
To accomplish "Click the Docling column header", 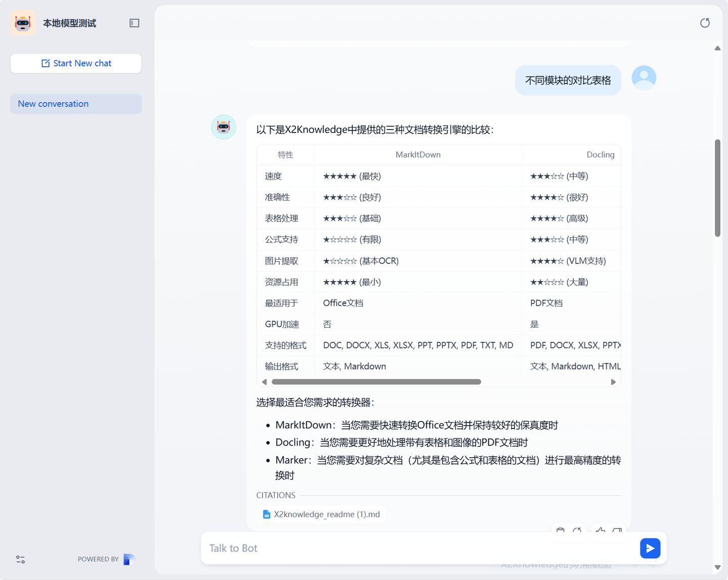I will 601,155.
